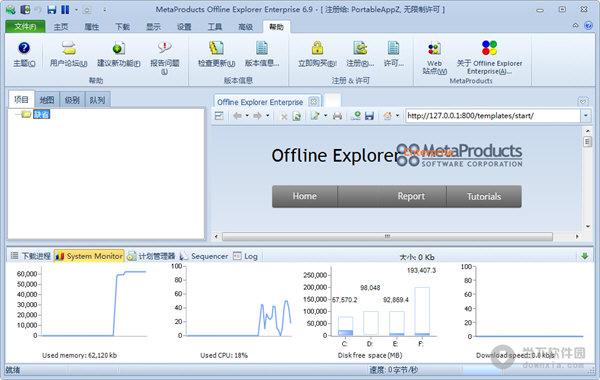Switch to the 下载 ribbon tab
Screen dimensions: 600x380
pyautogui.click(x=122, y=27)
